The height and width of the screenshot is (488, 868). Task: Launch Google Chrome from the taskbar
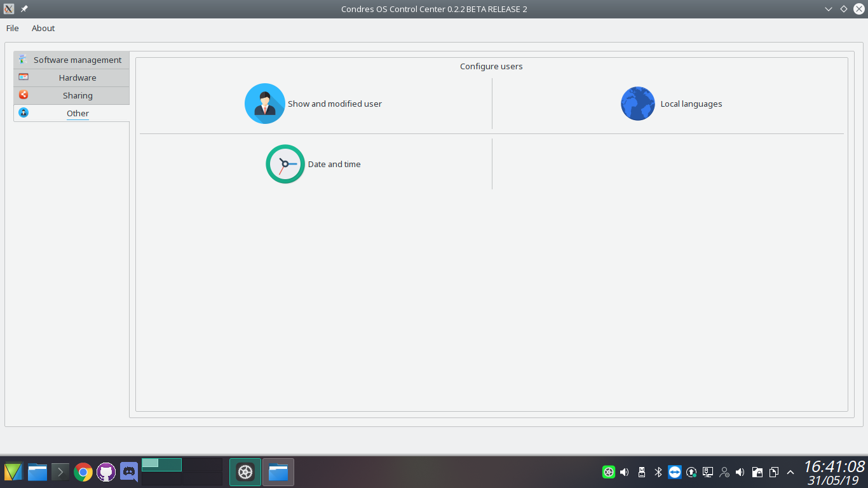click(83, 472)
